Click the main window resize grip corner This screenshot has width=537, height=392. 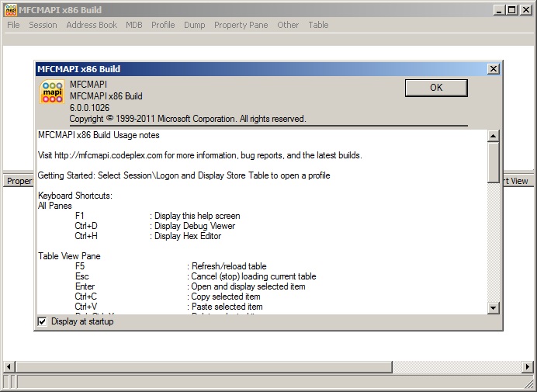pyautogui.click(x=528, y=383)
